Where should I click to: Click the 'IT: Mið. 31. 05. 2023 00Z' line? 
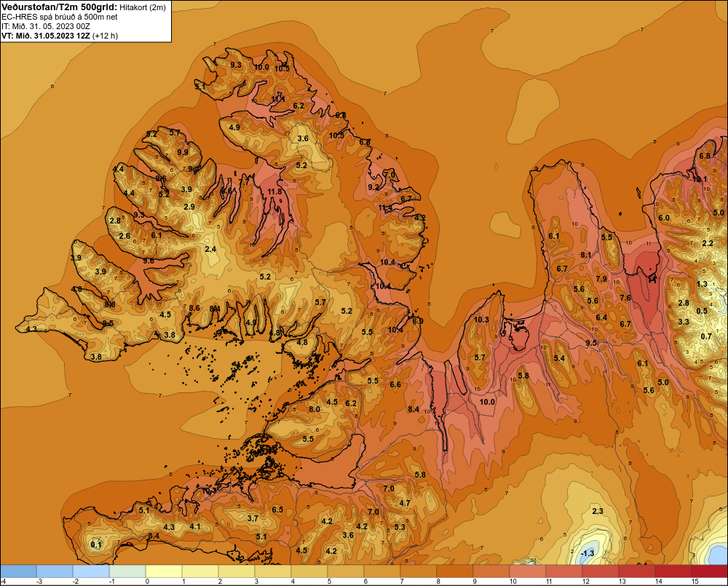(46, 26)
